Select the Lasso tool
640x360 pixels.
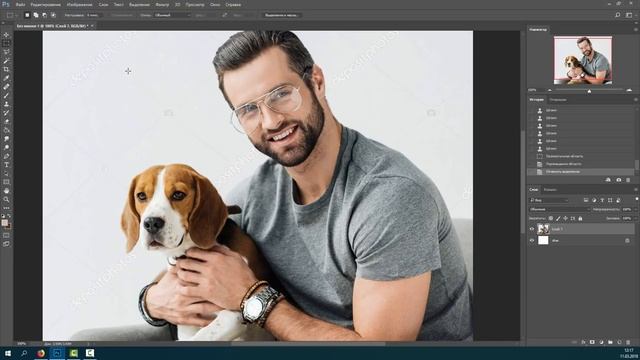coord(6,52)
